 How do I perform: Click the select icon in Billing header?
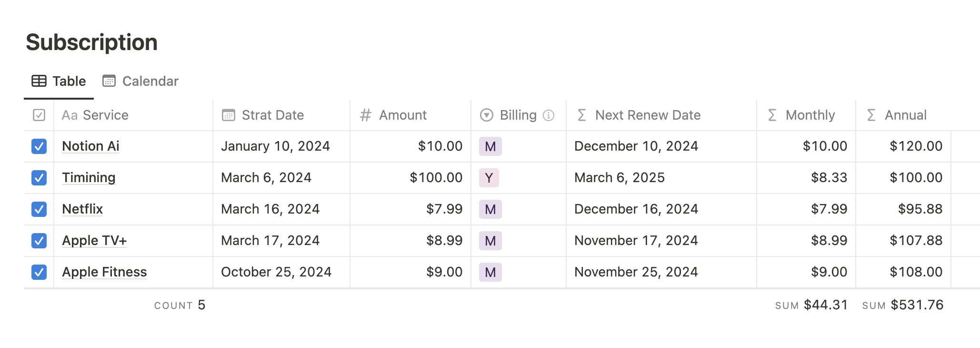pyautogui.click(x=487, y=115)
